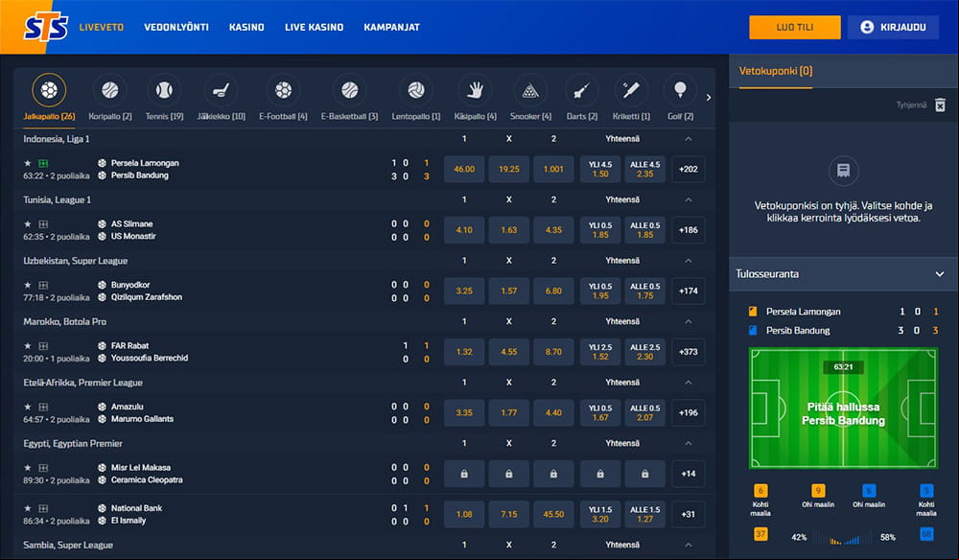
Task: Select the Lentopallo volleyball icon
Action: [x=416, y=90]
